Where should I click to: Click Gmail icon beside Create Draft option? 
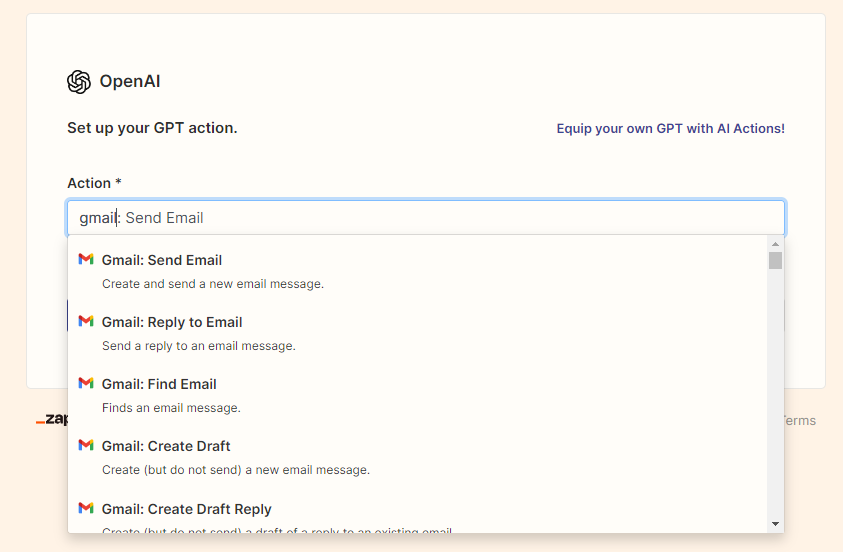point(86,445)
